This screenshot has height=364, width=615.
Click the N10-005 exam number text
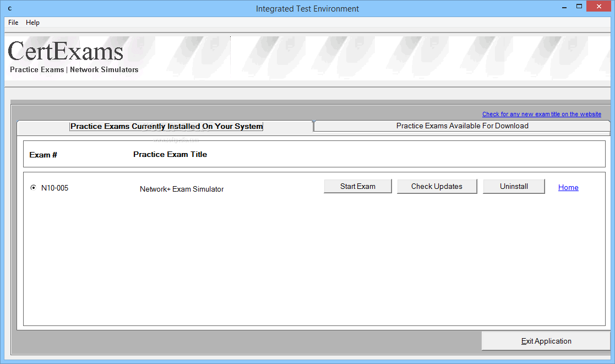tap(55, 188)
